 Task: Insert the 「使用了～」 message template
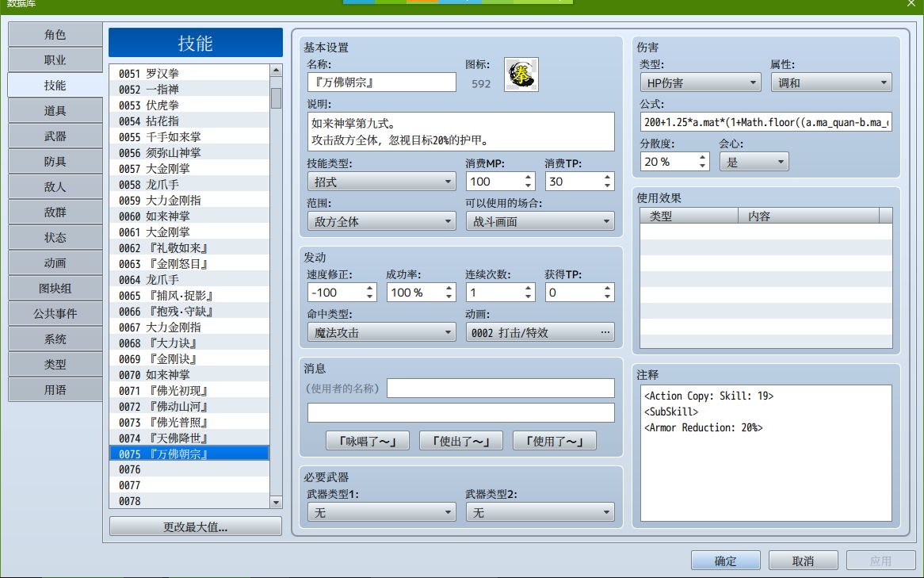coord(555,441)
